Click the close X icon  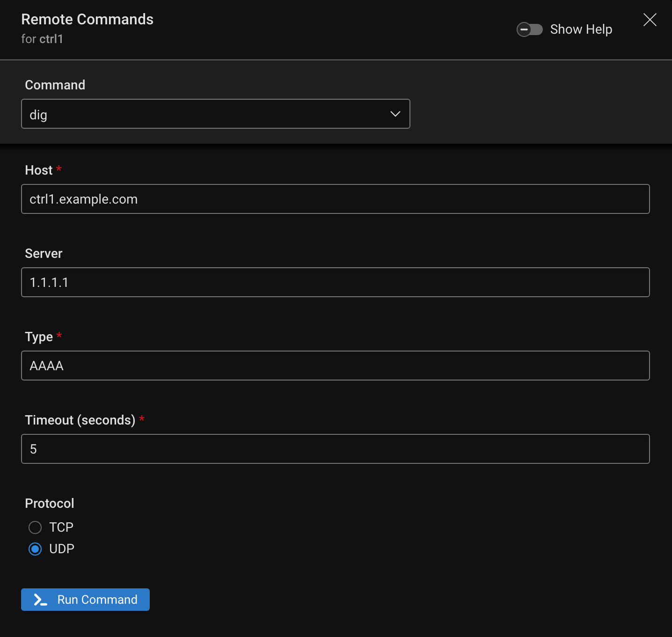(x=650, y=20)
